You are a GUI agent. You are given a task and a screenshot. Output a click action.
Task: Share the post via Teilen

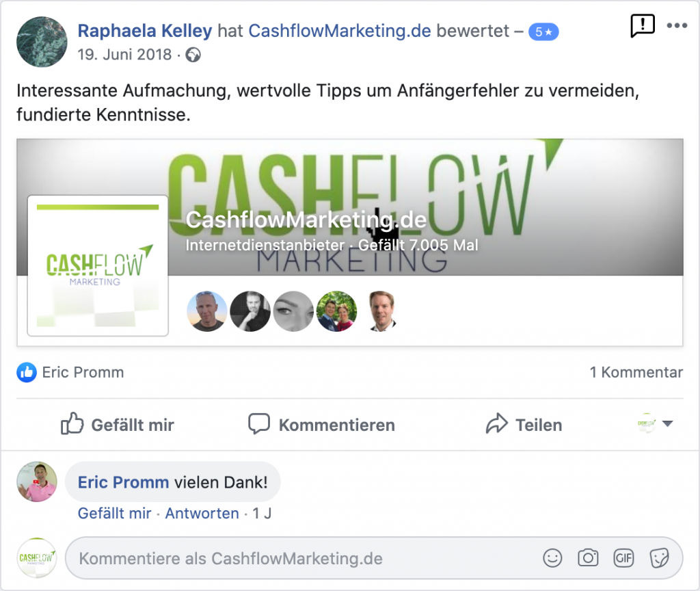coord(524,424)
